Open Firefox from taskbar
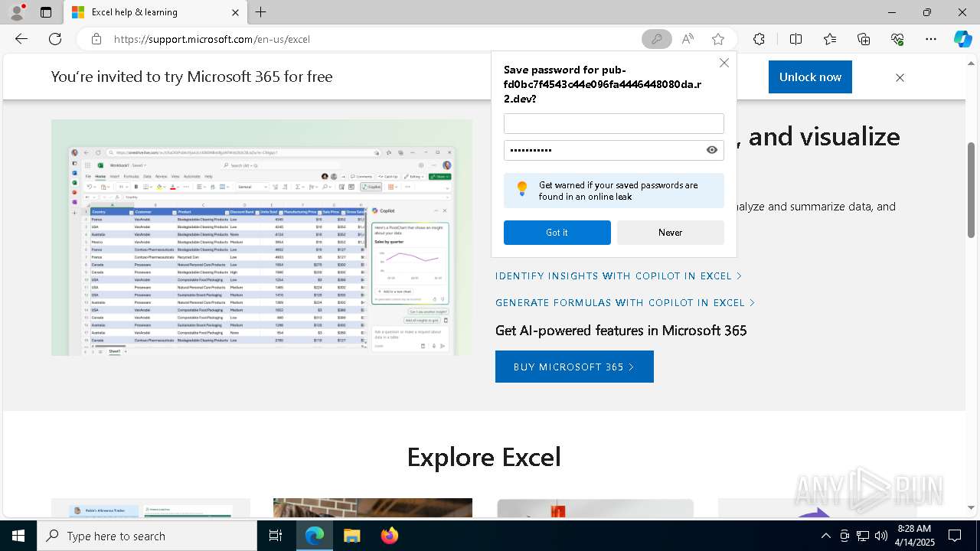The width and height of the screenshot is (980, 551). coord(389,536)
